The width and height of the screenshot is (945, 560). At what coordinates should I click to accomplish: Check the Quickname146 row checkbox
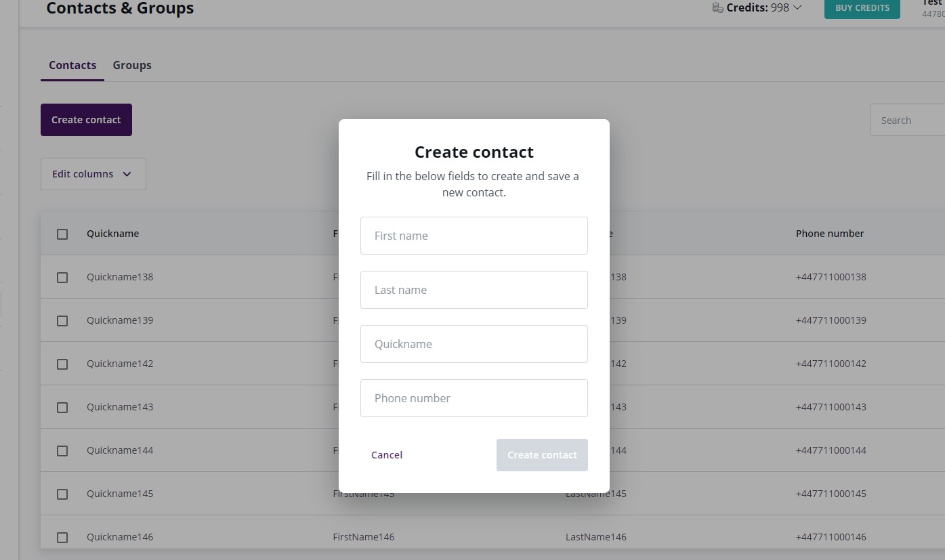click(x=62, y=537)
